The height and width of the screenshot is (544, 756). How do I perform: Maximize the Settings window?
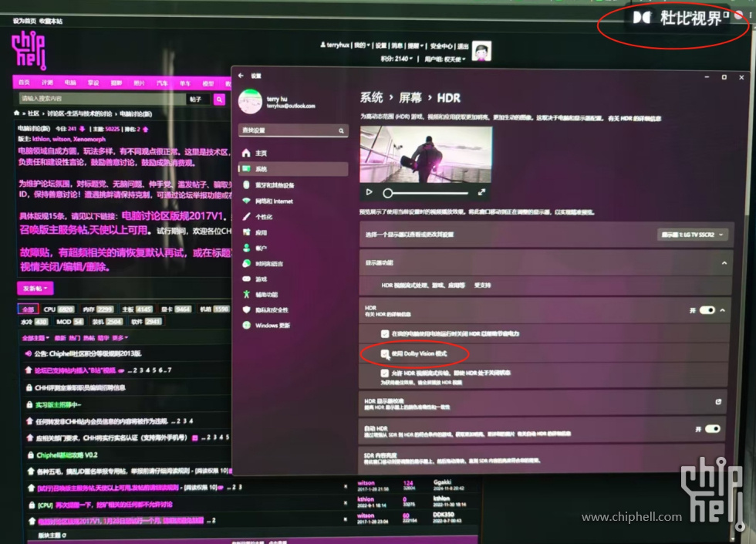pyautogui.click(x=724, y=77)
